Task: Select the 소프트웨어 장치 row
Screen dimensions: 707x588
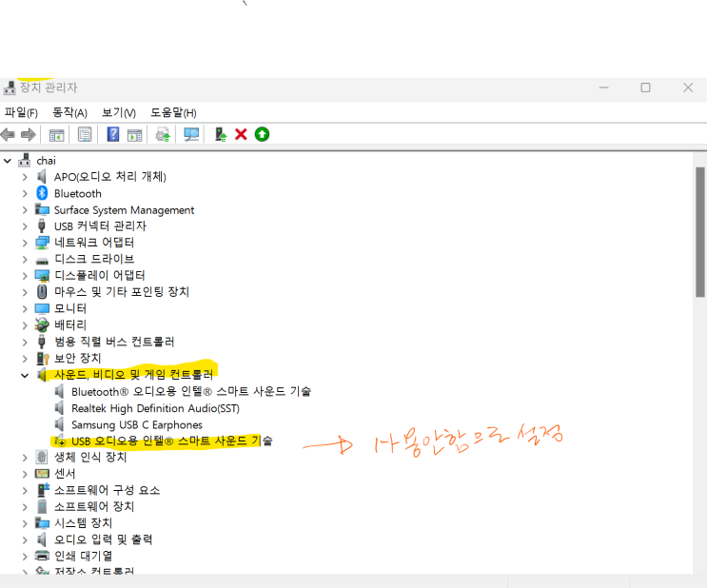Action: click(94, 507)
